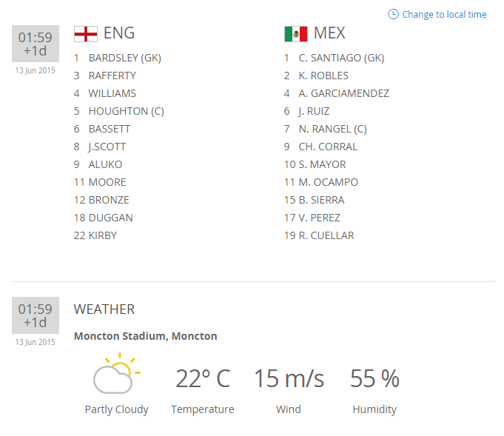Screen dimensions: 504x436
Task: Click the 15 m/s wind reading
Action: pos(289,379)
